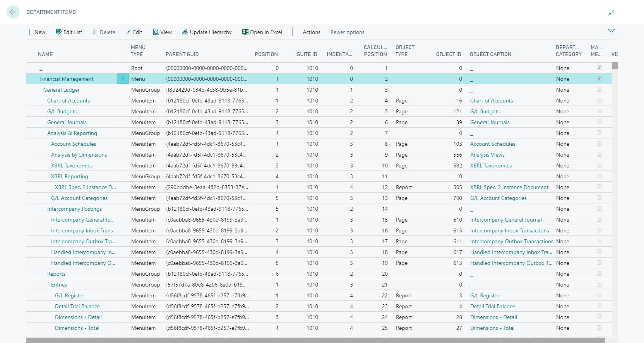Sort by Calculated Position column header

click(x=375, y=51)
